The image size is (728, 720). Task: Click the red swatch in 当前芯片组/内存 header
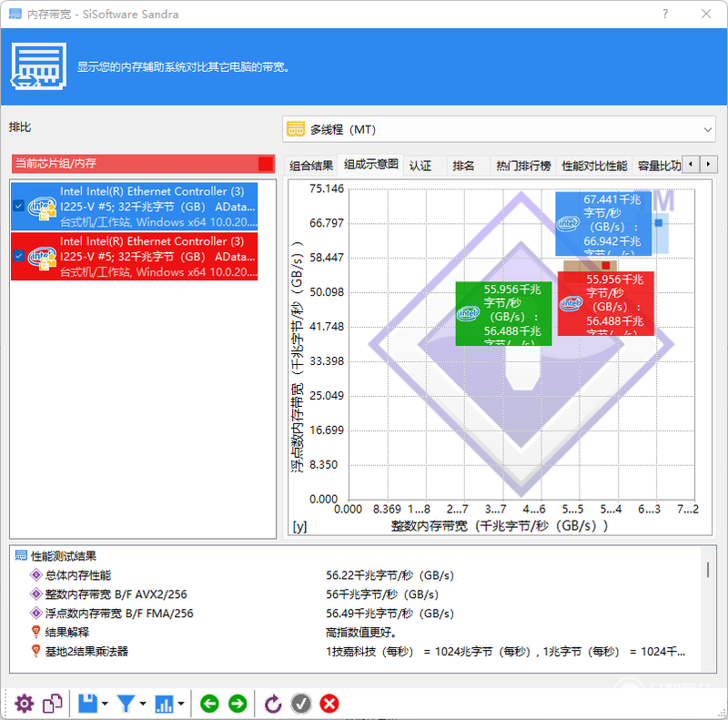click(266, 164)
